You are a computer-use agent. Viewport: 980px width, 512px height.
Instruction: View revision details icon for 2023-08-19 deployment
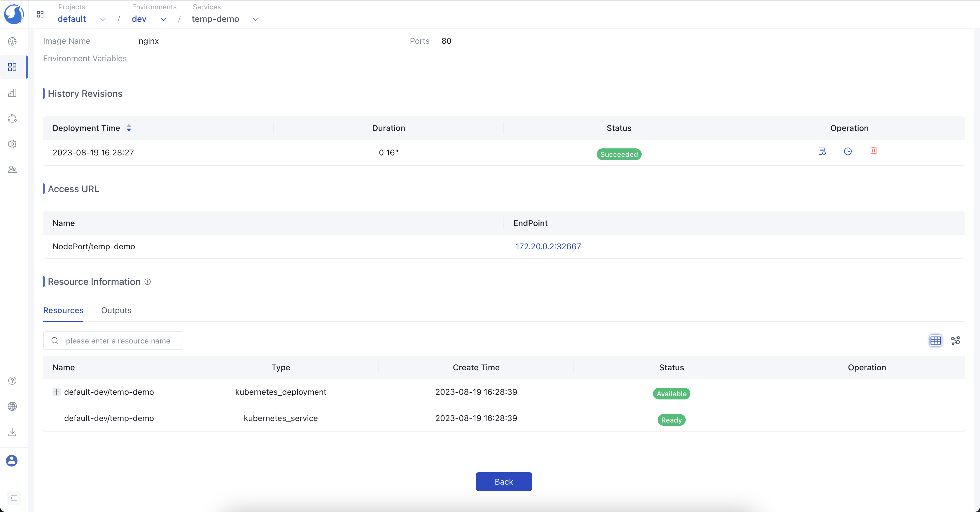click(x=822, y=151)
